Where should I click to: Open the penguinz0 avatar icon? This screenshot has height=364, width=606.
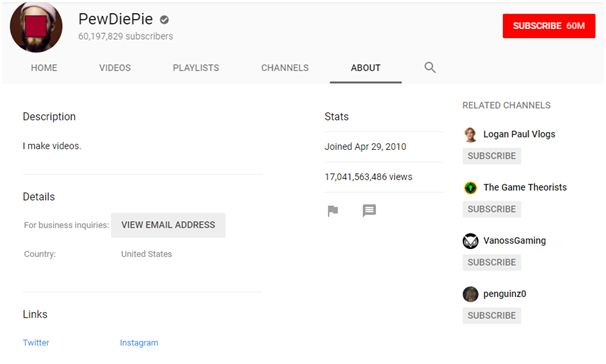470,294
